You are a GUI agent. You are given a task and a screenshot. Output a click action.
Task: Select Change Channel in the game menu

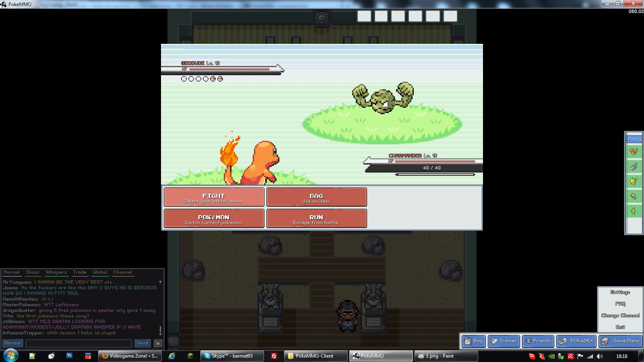point(620,316)
